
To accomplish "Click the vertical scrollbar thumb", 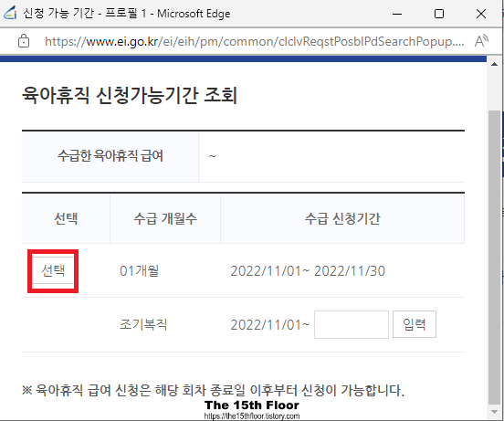I will click(x=494, y=258).
